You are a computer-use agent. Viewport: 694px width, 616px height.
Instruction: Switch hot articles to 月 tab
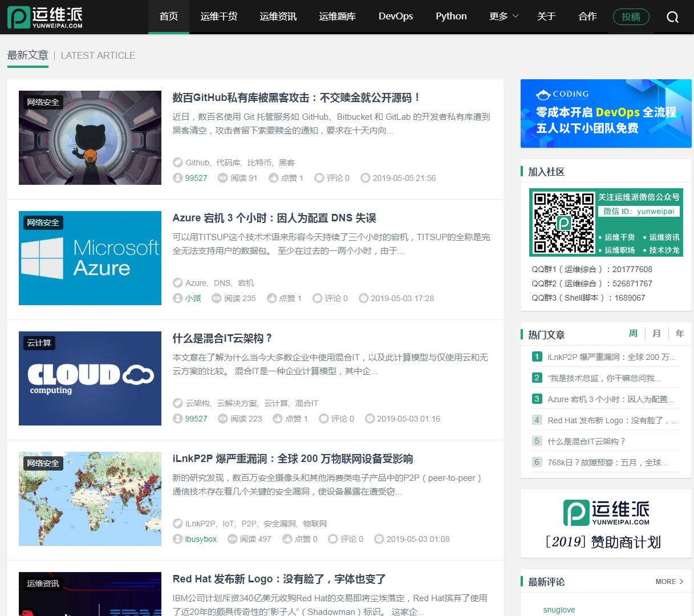[x=656, y=334]
